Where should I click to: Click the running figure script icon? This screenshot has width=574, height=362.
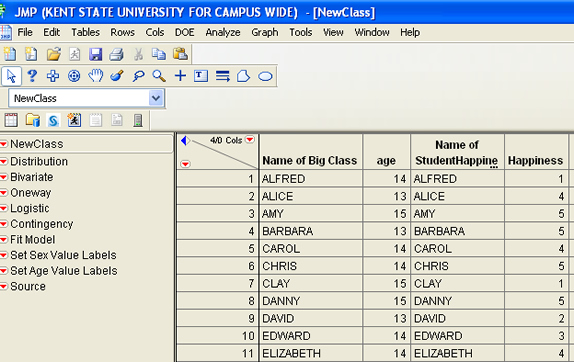point(74,120)
